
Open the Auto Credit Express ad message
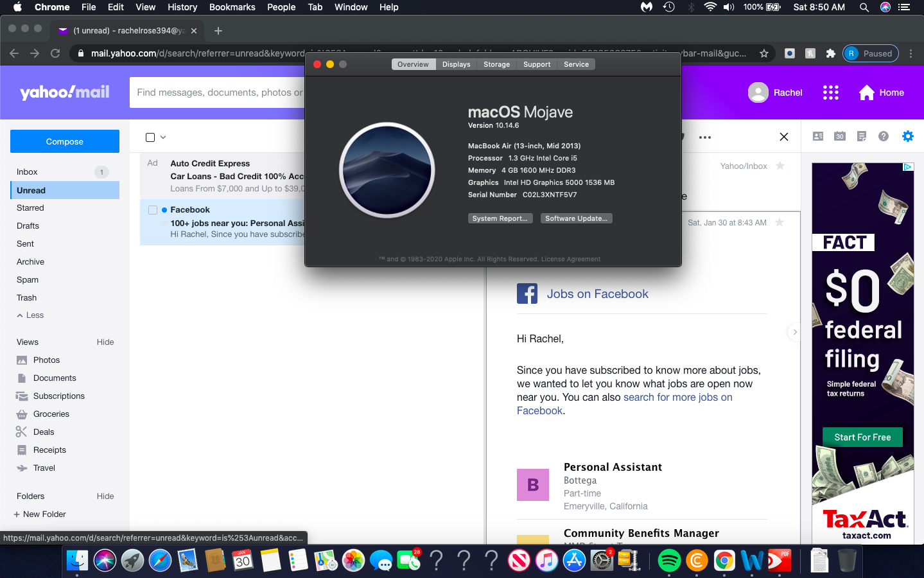coord(222,176)
